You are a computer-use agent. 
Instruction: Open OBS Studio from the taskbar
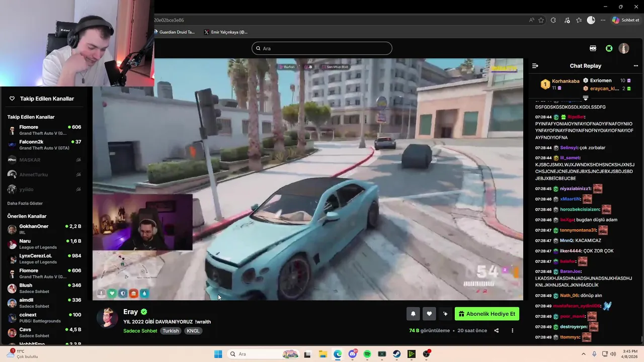point(427,354)
